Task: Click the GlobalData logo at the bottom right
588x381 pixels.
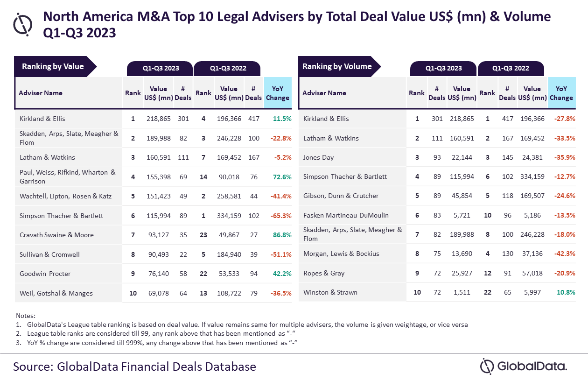Action: tap(524, 366)
